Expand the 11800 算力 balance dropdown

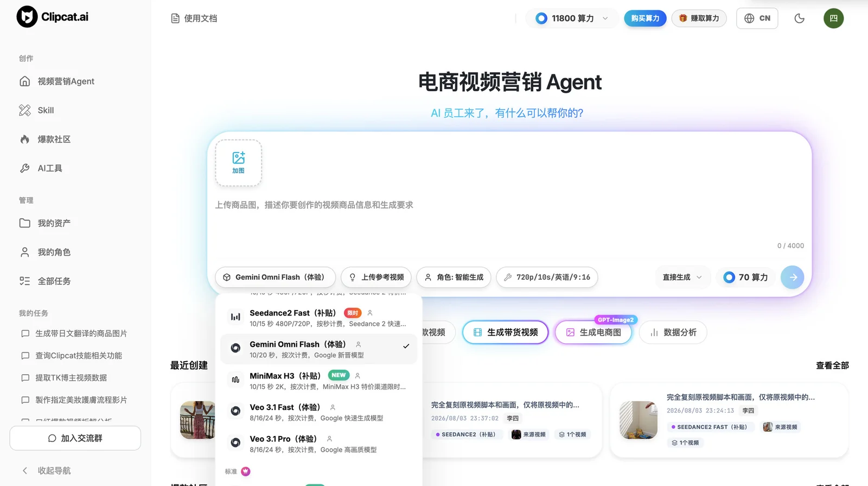click(572, 18)
